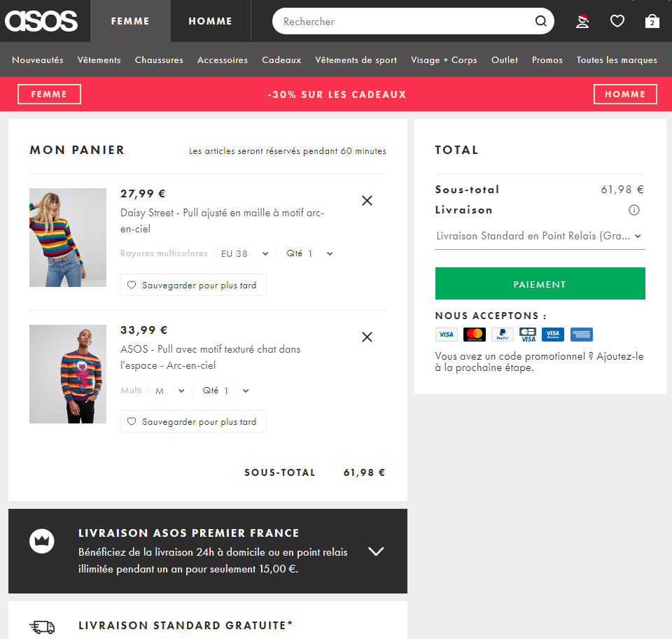Click the ASOS logo
Viewport: 672px width, 639px height.
pyautogui.click(x=41, y=21)
